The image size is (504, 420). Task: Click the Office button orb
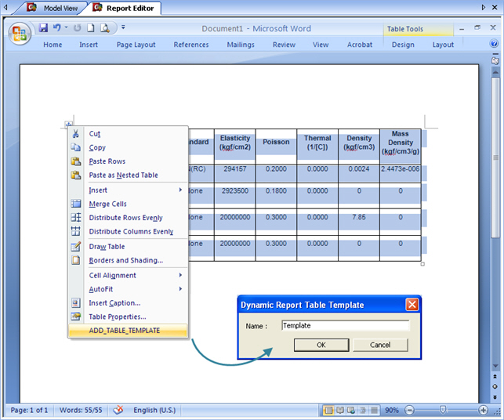pos(20,34)
